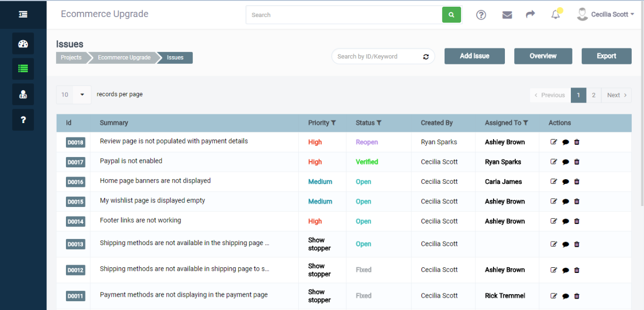Edit issue D0013
The width and height of the screenshot is (644, 310).
point(554,244)
